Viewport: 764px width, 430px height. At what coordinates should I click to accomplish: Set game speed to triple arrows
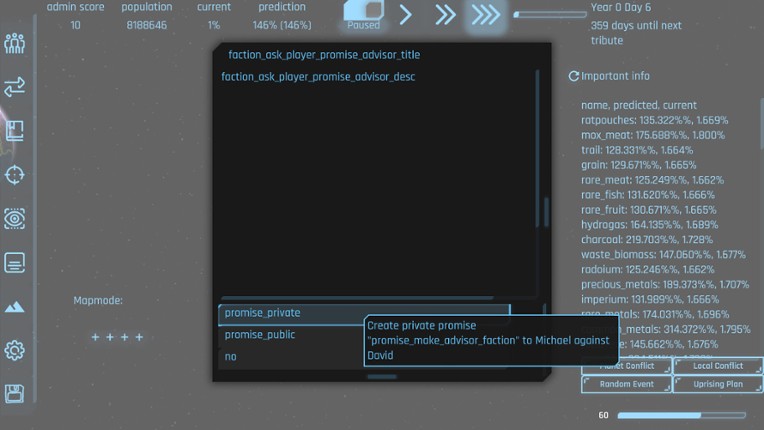[486, 15]
